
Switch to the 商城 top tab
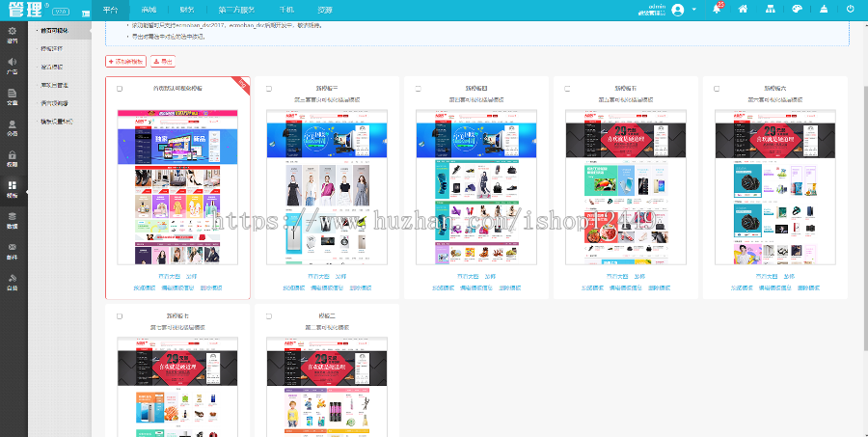(x=149, y=10)
